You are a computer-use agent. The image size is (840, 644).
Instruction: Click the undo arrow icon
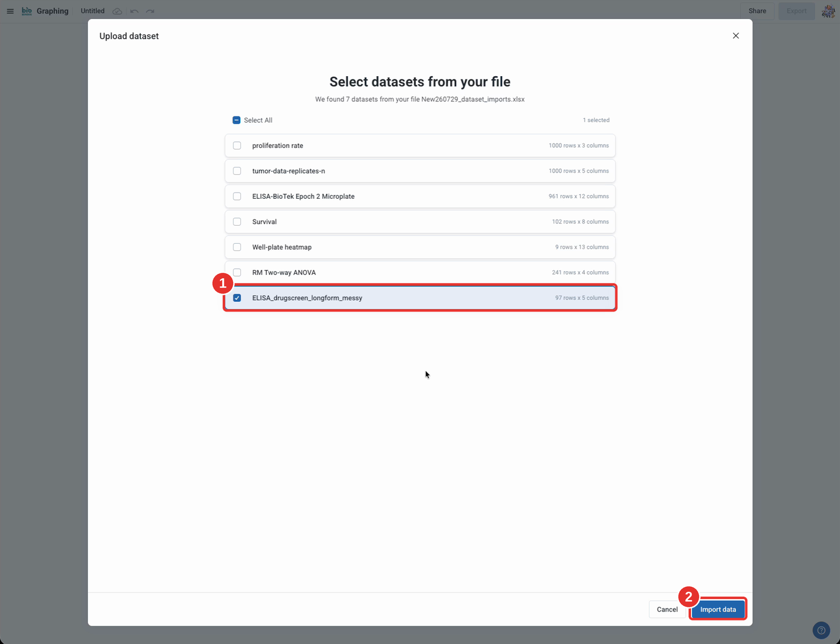tap(134, 11)
